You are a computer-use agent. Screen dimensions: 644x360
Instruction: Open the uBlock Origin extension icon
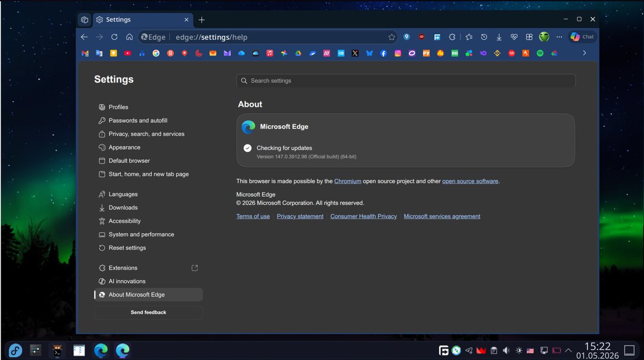coord(422,37)
